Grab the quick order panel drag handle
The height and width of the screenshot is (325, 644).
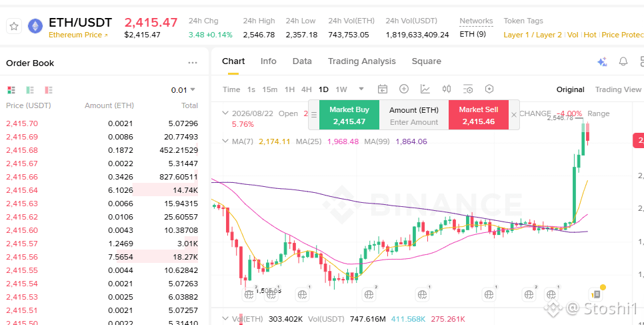[314, 115]
